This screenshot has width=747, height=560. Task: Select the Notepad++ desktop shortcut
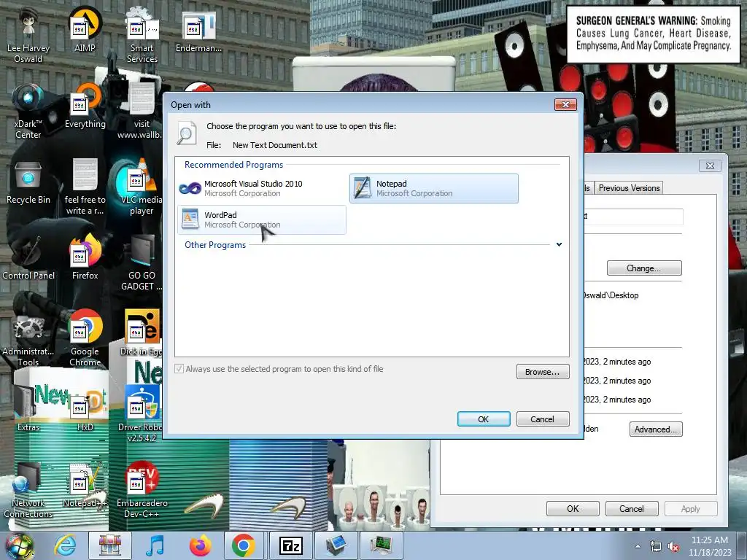point(85,485)
